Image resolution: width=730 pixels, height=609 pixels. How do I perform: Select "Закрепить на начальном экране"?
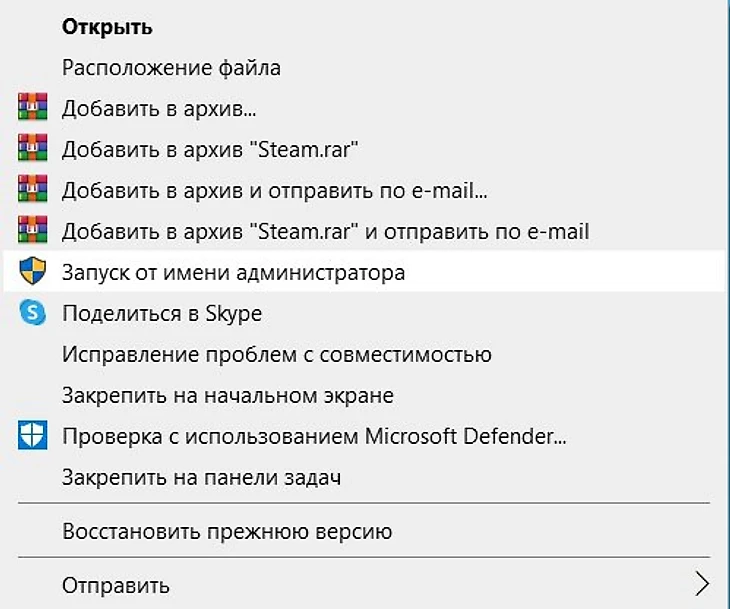[227, 396]
